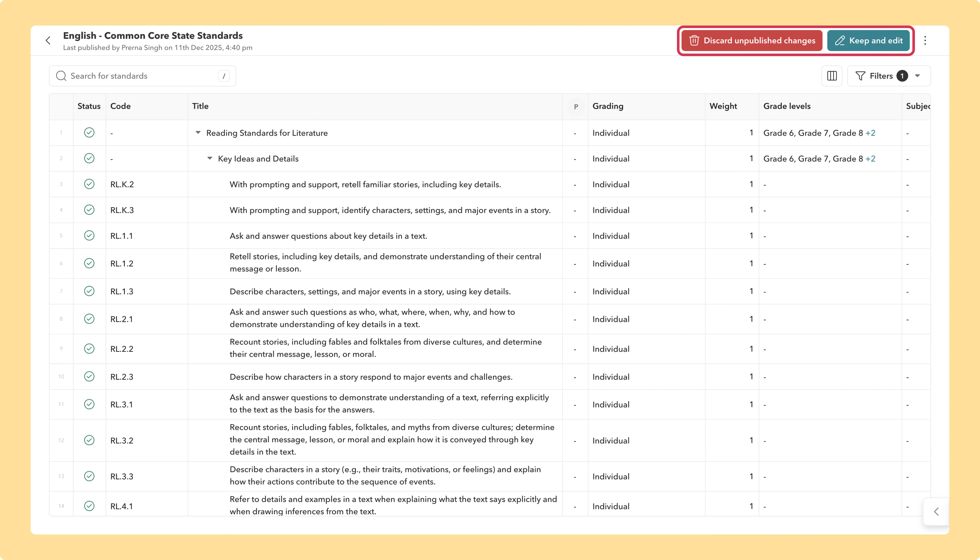This screenshot has width=980, height=560.
Task: Select the RL.1.3 code cell
Action: 147,291
